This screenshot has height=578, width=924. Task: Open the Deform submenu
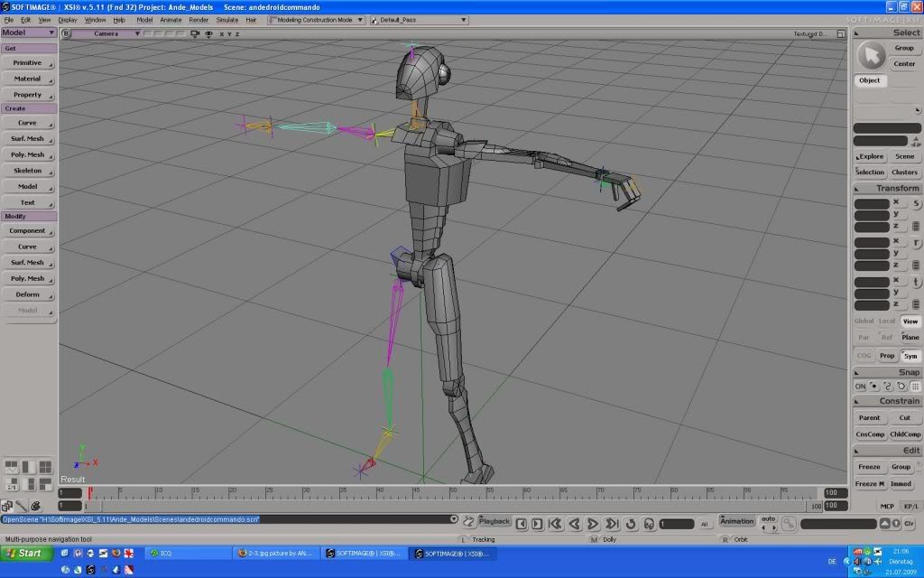click(x=28, y=294)
